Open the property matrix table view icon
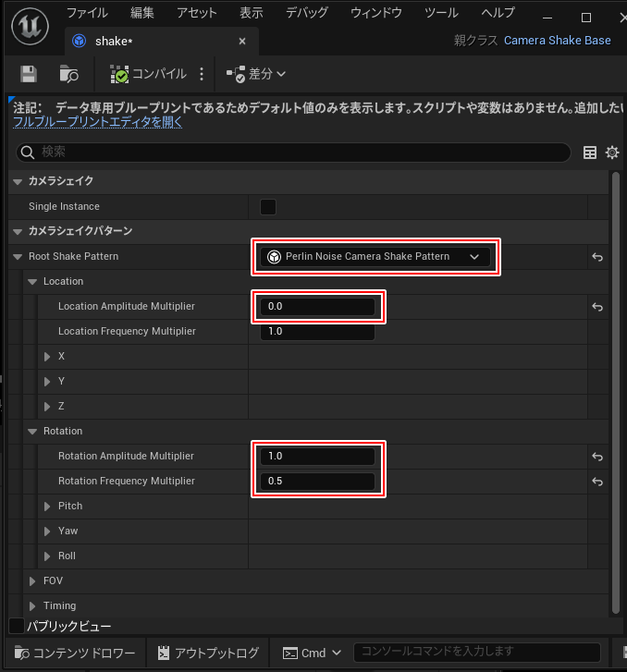The image size is (627, 672). tap(590, 153)
